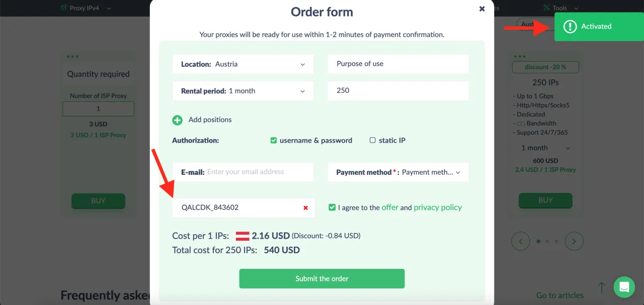Click the scroll-to-top arrow icon
Screen dimensions: 644x305
pyautogui.click(x=601, y=287)
